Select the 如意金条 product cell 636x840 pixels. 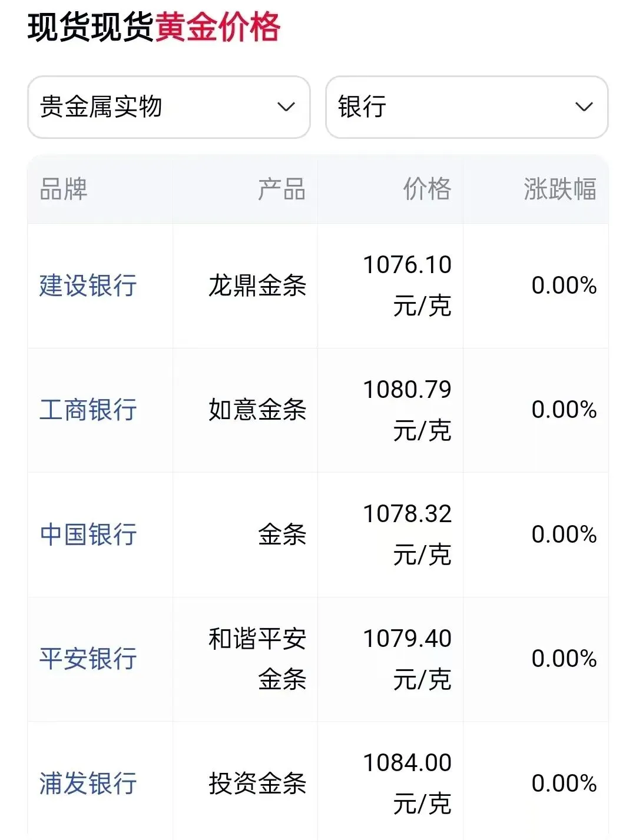tap(257, 410)
